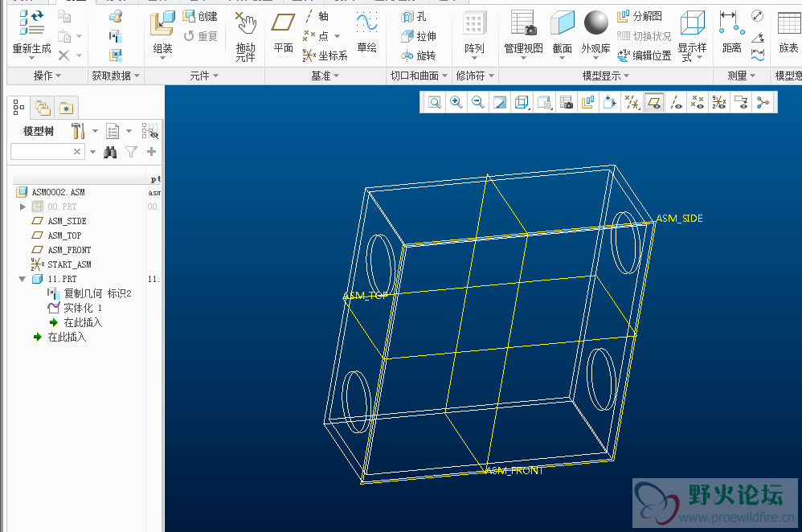Open datum display filters icon
This screenshot has height=532, width=802.
pyautogui.click(x=632, y=102)
